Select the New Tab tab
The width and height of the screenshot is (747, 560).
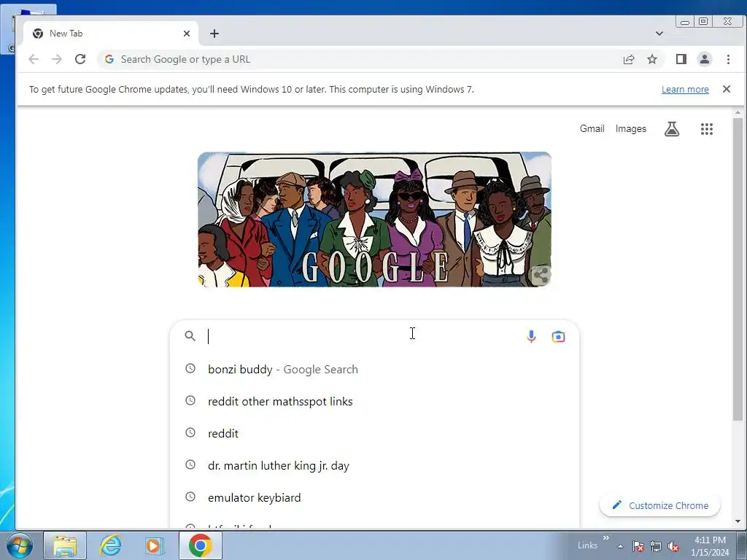111,34
